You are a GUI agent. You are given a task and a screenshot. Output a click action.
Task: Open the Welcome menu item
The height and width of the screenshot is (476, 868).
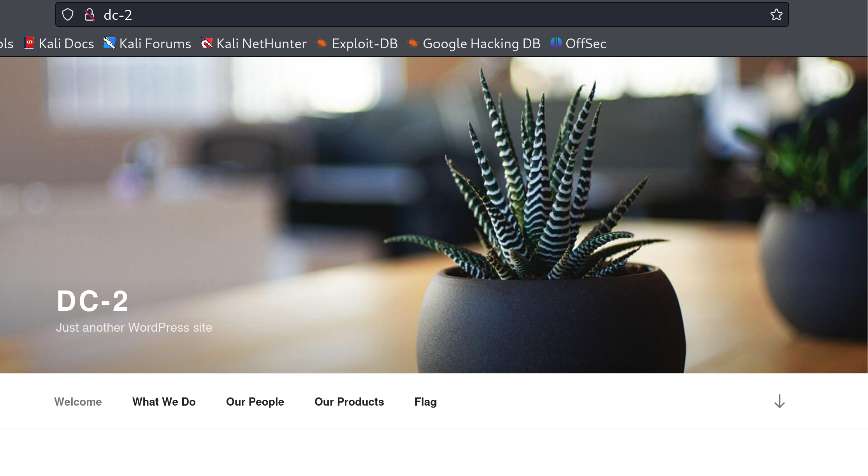click(78, 402)
